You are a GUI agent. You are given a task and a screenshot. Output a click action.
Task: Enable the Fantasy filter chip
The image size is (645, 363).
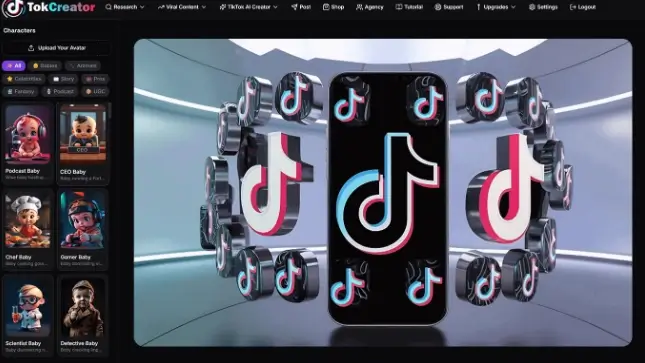pyautogui.click(x=21, y=92)
